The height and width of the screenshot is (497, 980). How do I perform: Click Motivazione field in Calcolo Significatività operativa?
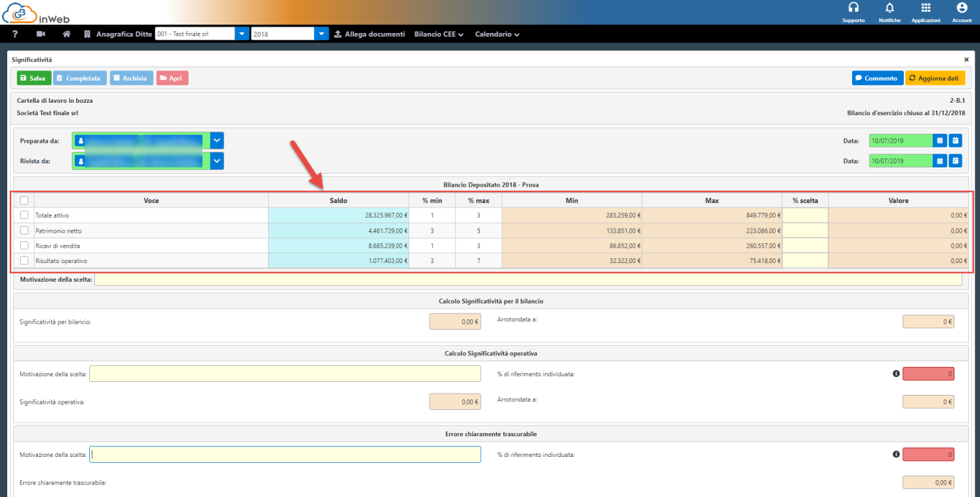[285, 374]
